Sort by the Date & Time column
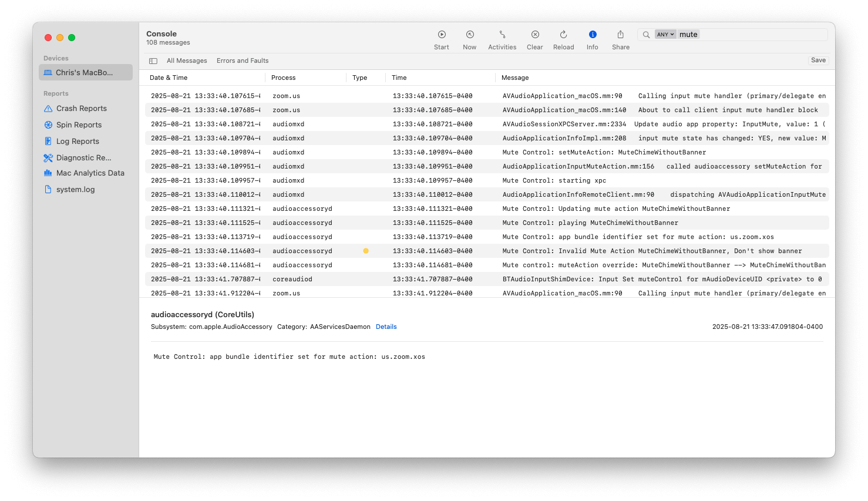Image resolution: width=868 pixels, height=501 pixels. coord(169,78)
